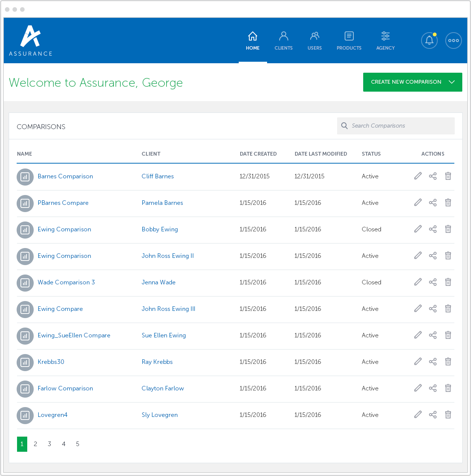
Task: Go to page 2
Action: [36, 444]
